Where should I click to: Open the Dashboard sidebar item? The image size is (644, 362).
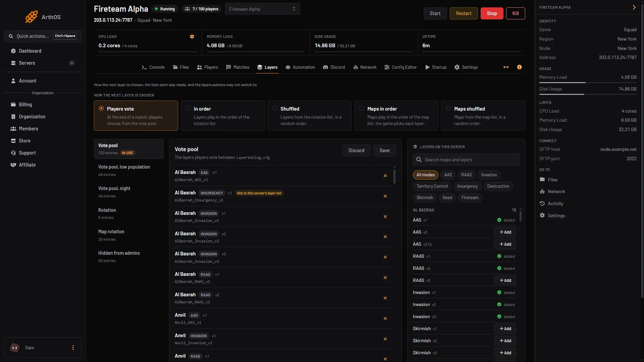[x=43, y=51]
